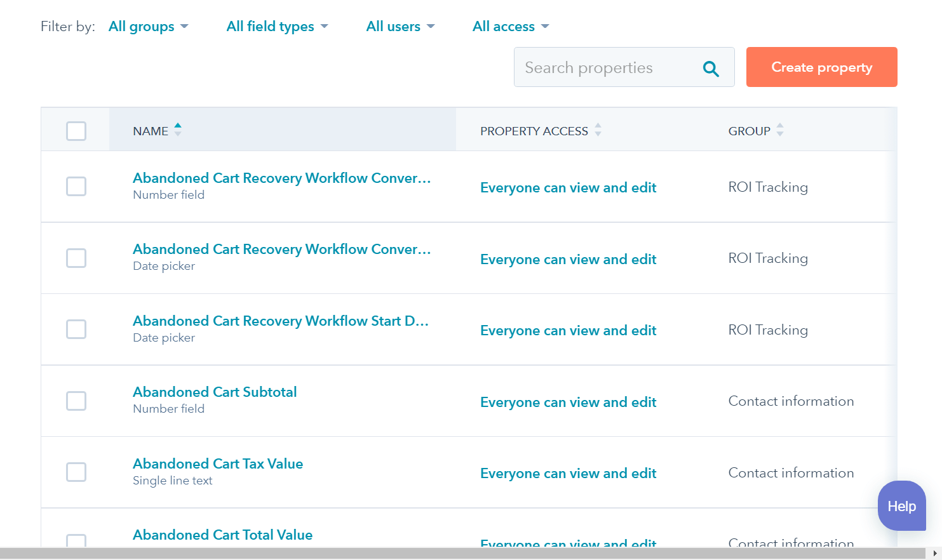Sort by the GROUP column icon
The height and width of the screenshot is (560, 942).
click(780, 129)
